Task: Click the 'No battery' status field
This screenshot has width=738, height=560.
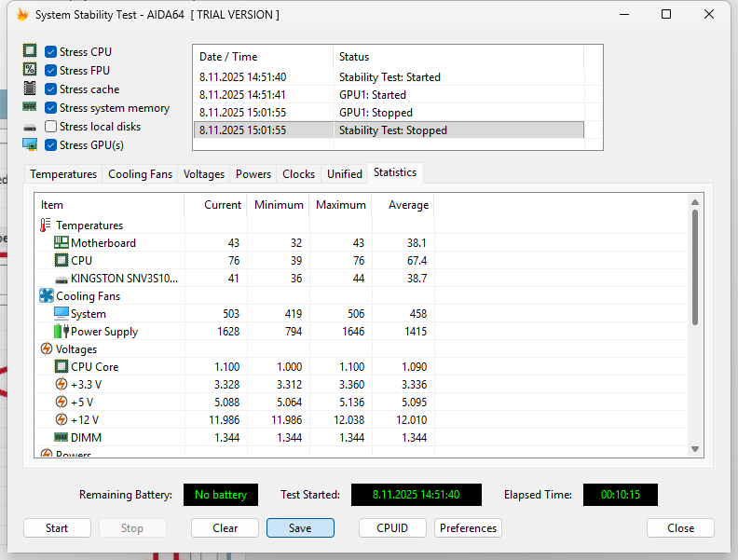Action: click(221, 495)
